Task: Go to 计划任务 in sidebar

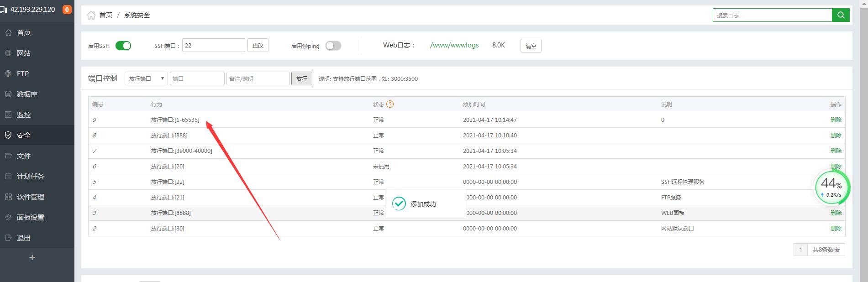Action: pyautogui.click(x=30, y=176)
